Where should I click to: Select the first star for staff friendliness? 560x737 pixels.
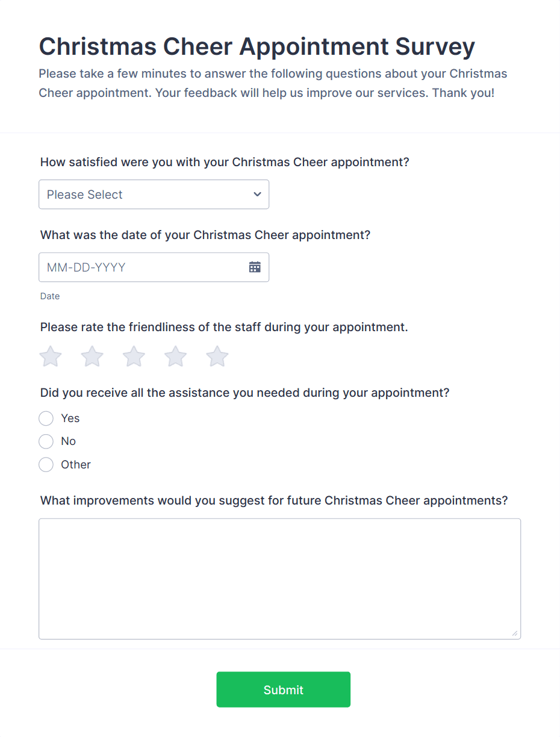(51, 356)
